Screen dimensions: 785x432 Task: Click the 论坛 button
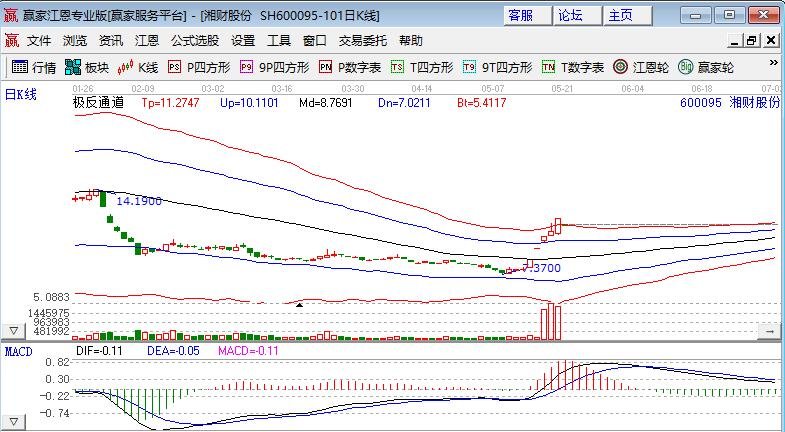tap(578, 16)
